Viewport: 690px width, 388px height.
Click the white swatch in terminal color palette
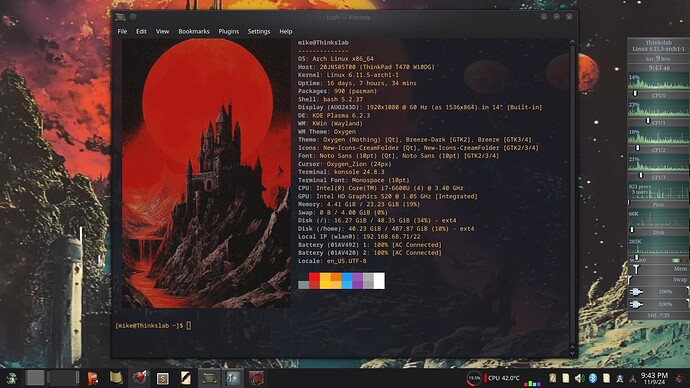tap(379, 281)
